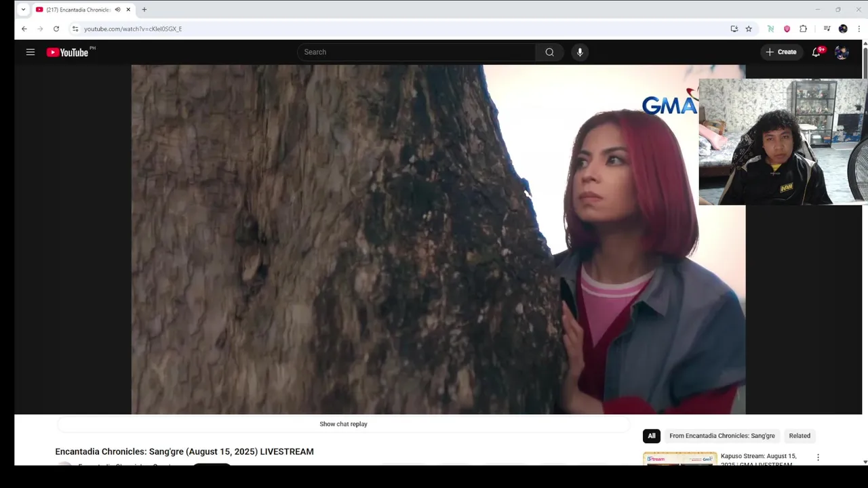Open the YouTube hamburger guide menu

[x=31, y=52]
